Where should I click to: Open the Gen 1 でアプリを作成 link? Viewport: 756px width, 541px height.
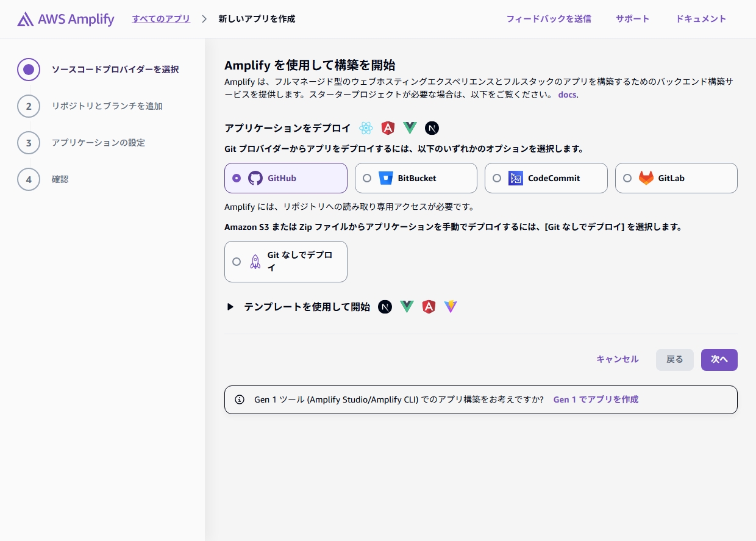(596, 399)
